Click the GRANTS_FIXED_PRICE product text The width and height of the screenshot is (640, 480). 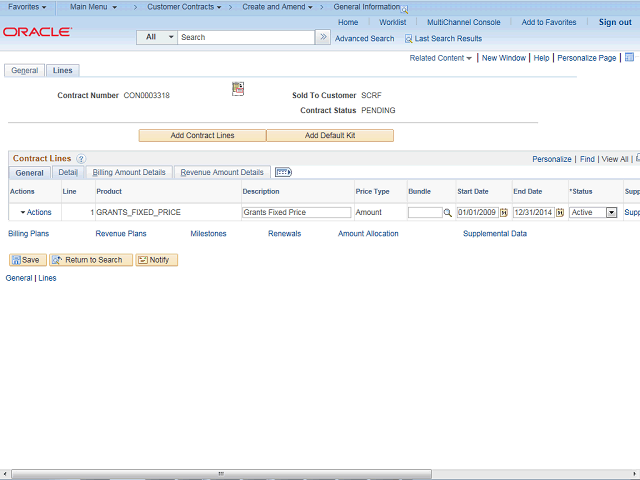pos(138,212)
